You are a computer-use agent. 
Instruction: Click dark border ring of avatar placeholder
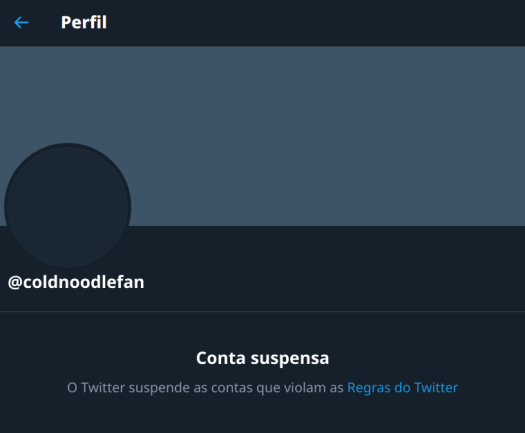coord(6,205)
